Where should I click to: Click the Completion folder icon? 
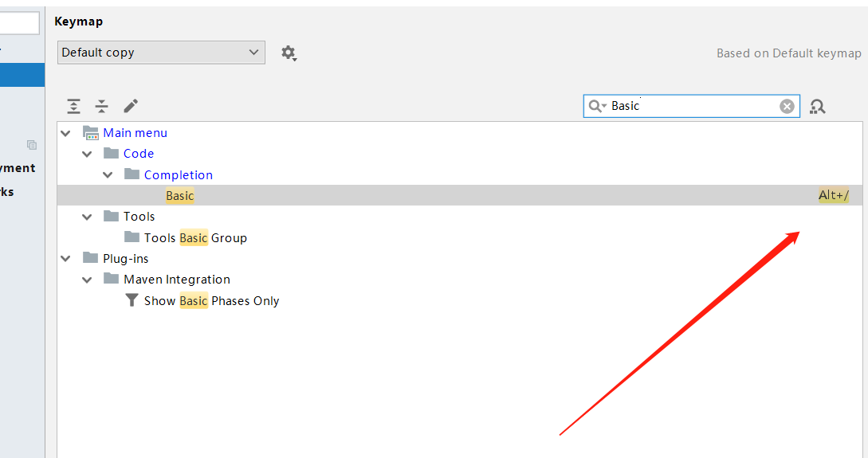132,174
